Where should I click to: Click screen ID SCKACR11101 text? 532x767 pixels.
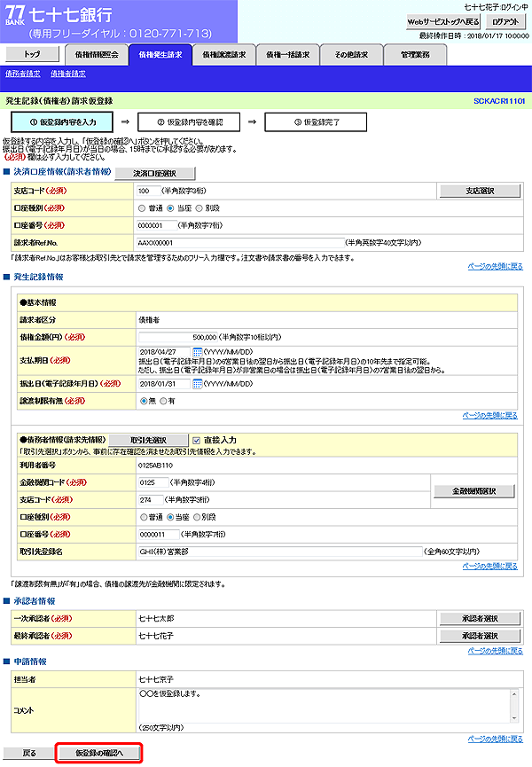tap(499, 101)
